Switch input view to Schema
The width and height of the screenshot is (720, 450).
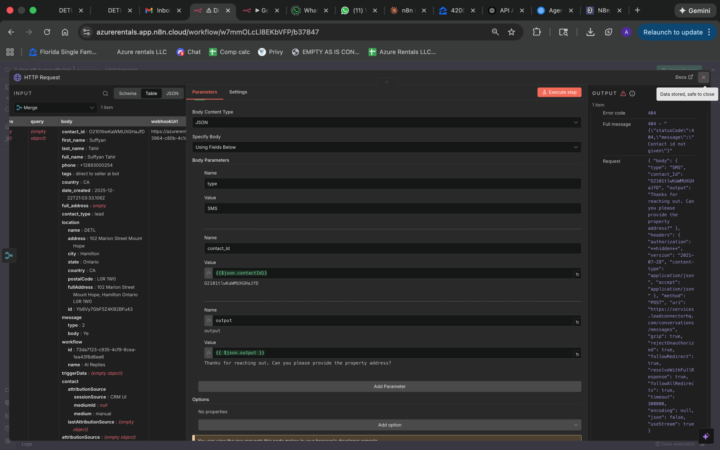(x=127, y=93)
